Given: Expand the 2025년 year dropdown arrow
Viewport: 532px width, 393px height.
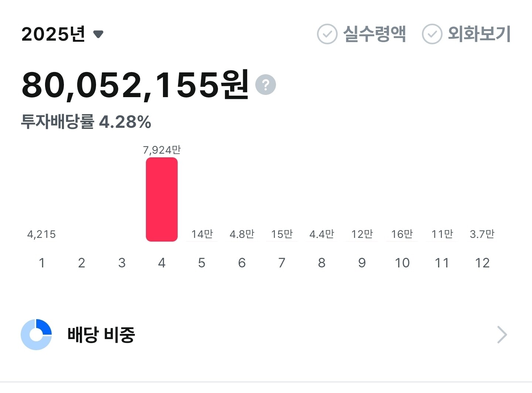Looking at the screenshot, I should [98, 34].
